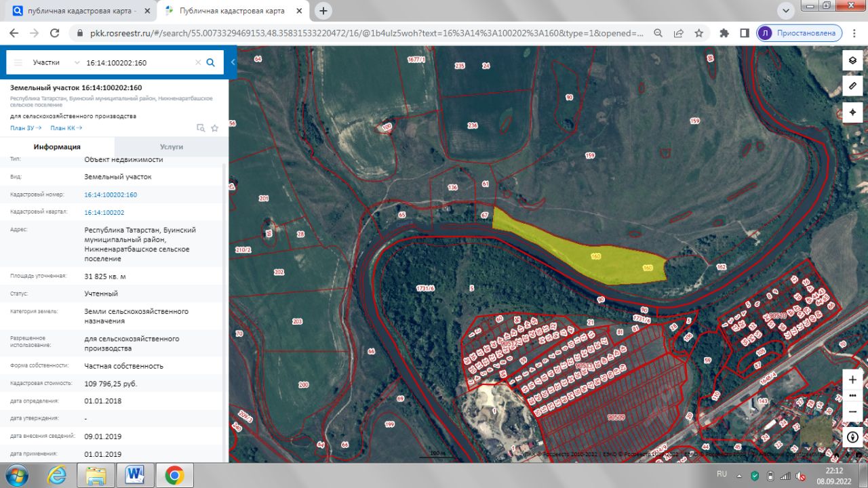Click the locate-me crosshair button on map
868x488 pixels.
tap(852, 112)
